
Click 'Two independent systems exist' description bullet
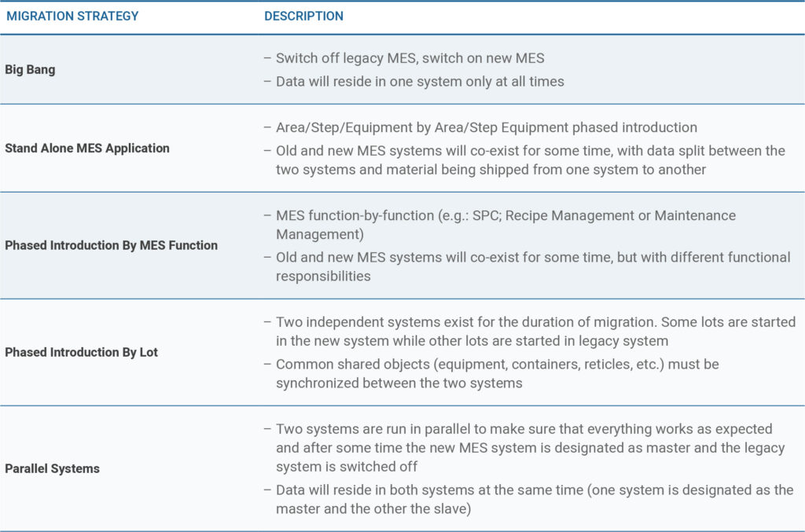point(535,331)
